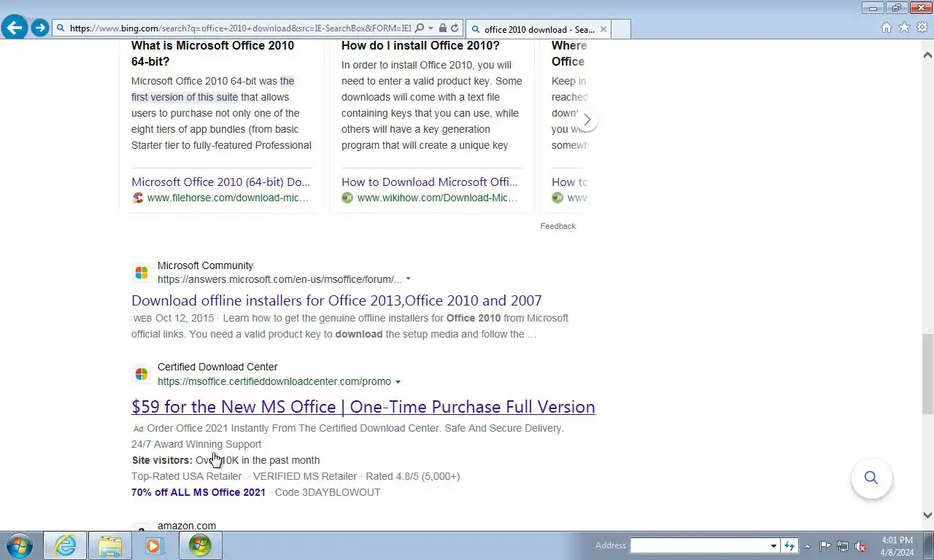Open 'How to Download Microsoft Offi...' link
This screenshot has height=560, width=934.
coord(430,182)
